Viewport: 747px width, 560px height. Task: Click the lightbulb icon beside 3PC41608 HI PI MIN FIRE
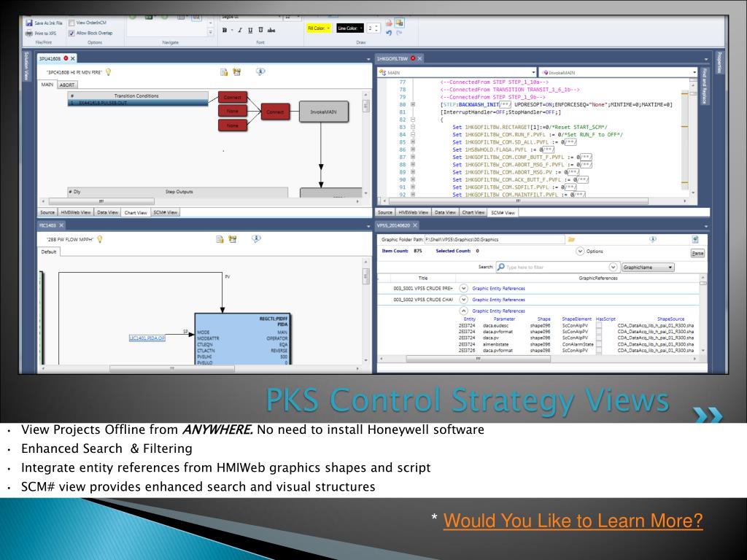(x=109, y=72)
